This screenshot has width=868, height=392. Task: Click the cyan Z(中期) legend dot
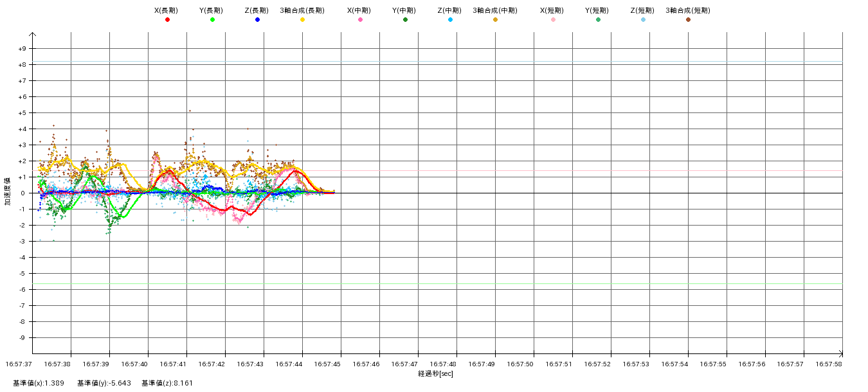point(450,20)
